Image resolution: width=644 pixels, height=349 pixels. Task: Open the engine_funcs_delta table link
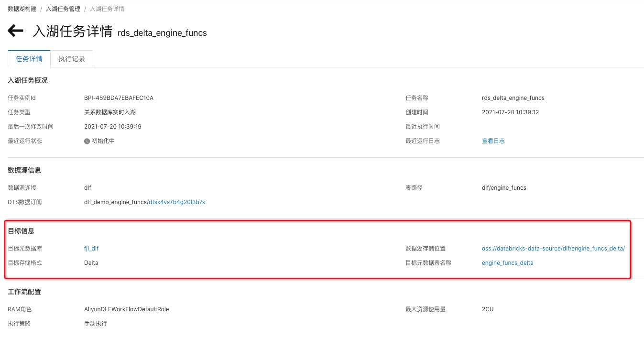(x=508, y=263)
